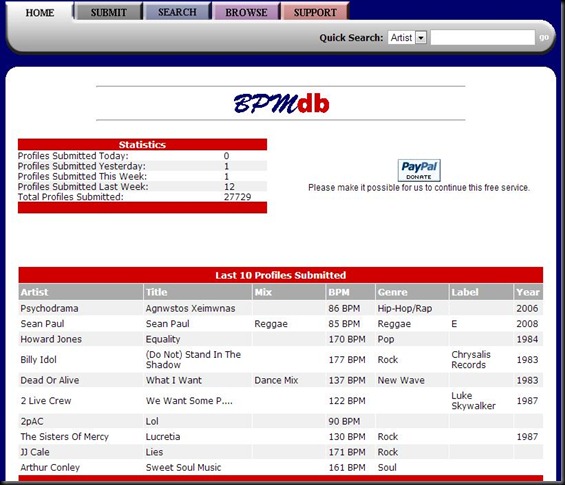
Task: Click artist 2pAC
Action: 32,421
